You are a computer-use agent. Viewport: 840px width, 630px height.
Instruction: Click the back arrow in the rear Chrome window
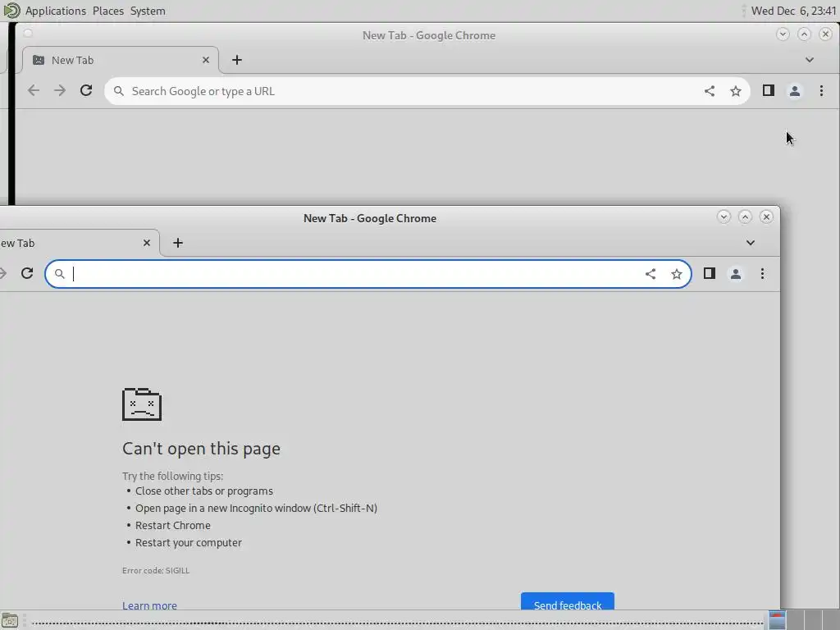click(x=34, y=90)
